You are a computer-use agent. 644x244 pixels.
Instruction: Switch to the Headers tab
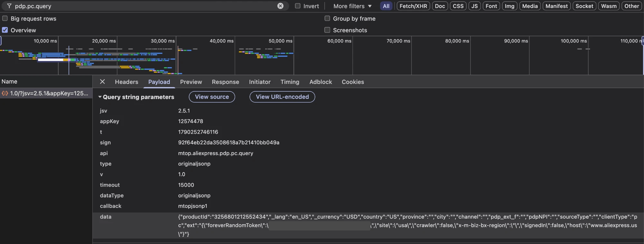(x=127, y=82)
